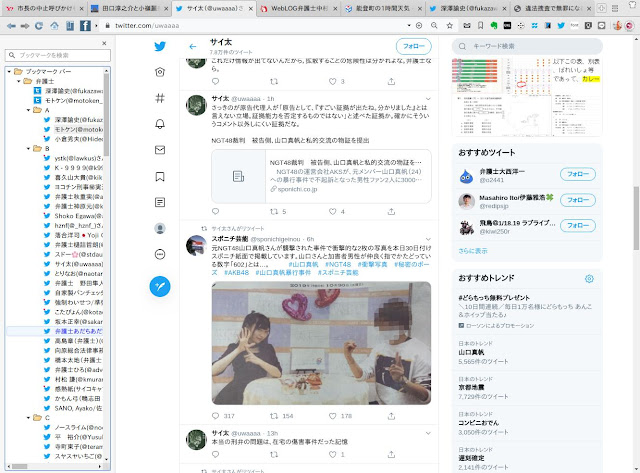Bookmark this page with the star icon

tap(449, 26)
